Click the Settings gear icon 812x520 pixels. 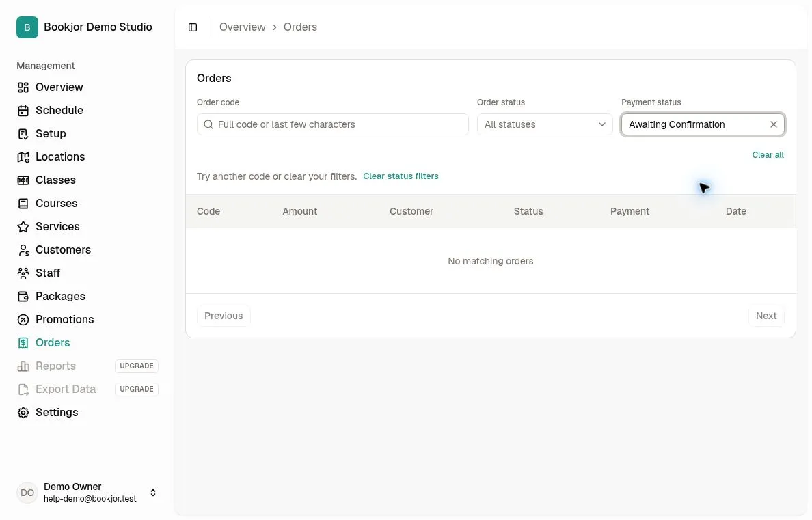pyautogui.click(x=23, y=413)
